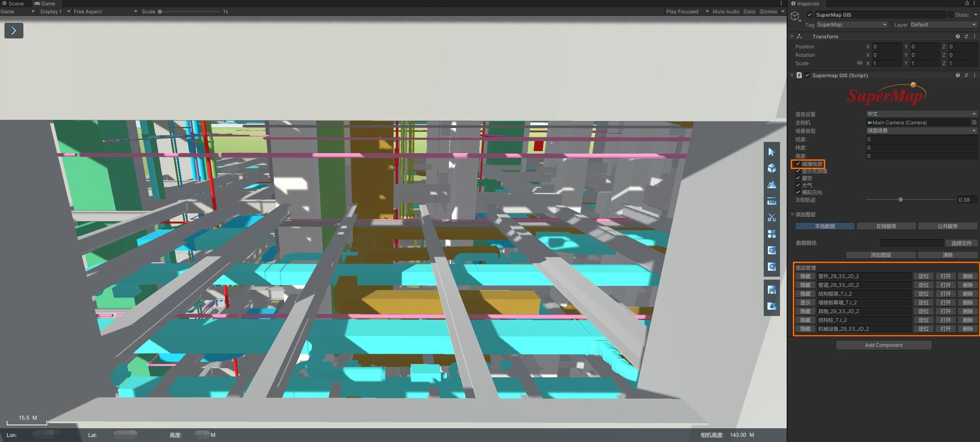Screen dimensions: 980x442
Task: Open Transform component preset settings icon
Action: point(966,37)
